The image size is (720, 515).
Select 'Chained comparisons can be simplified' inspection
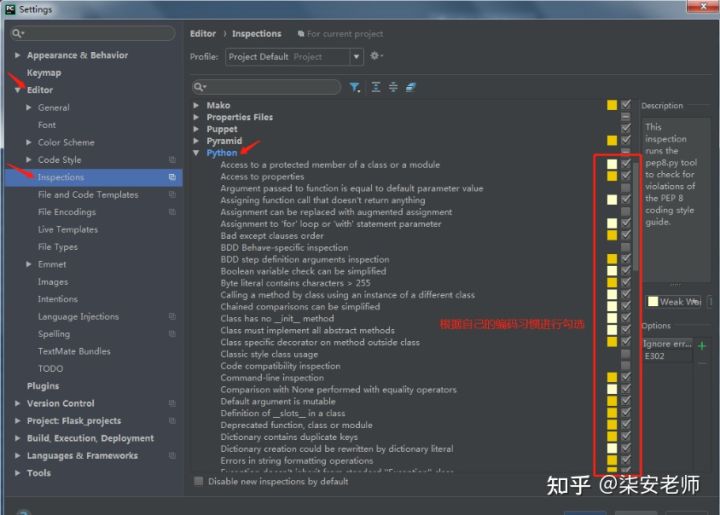pyautogui.click(x=300, y=307)
